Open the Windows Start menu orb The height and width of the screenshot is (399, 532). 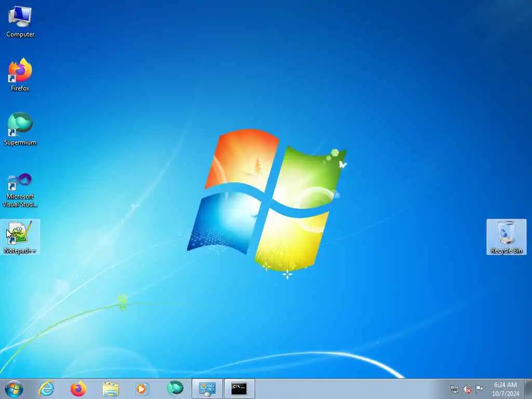pyautogui.click(x=14, y=389)
